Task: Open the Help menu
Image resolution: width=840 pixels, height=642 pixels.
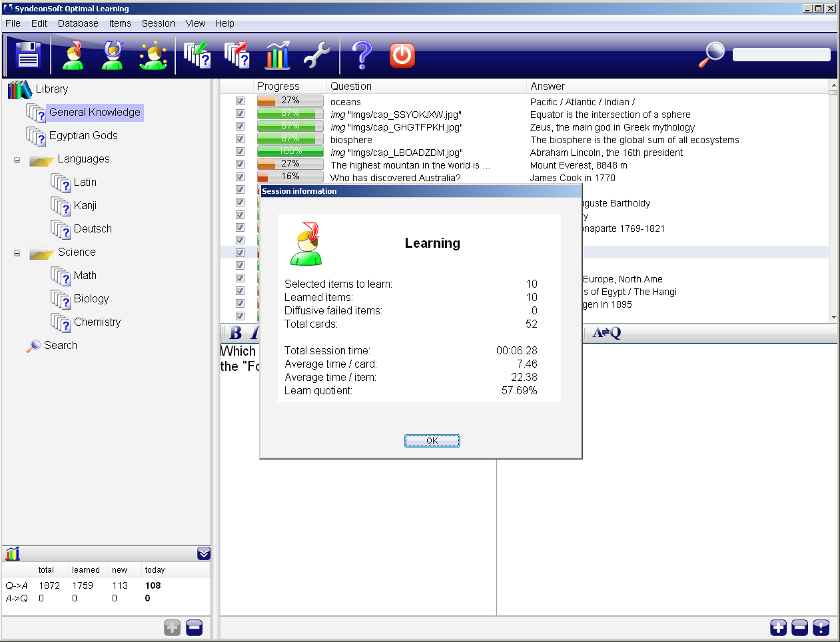Action: [x=225, y=23]
